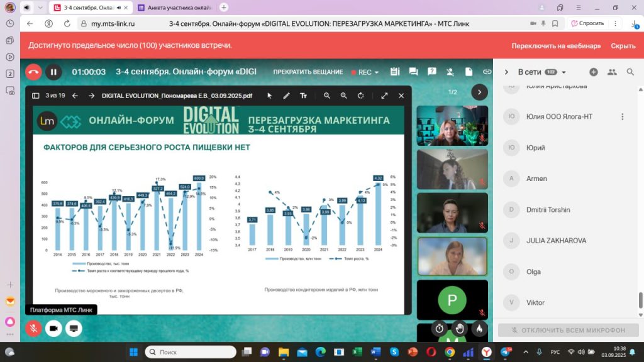Click the Windows taskbar search box
644x362 pixels.
pyautogui.click(x=191, y=352)
